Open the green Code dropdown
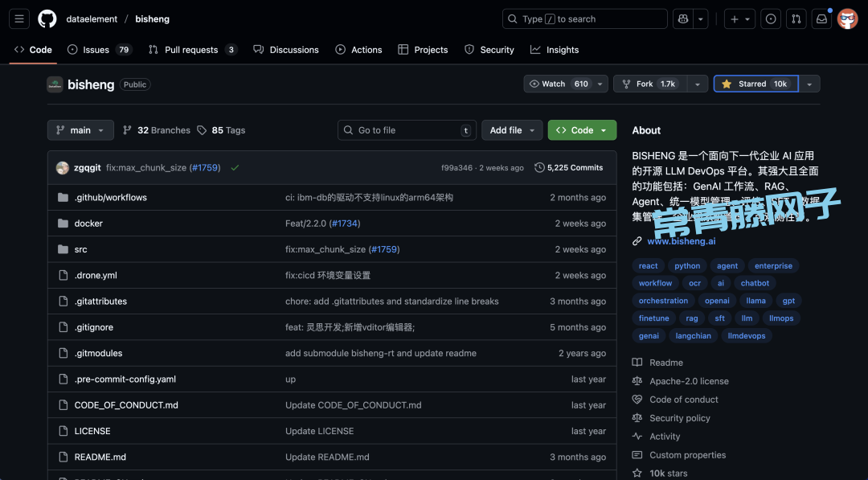 click(582, 129)
